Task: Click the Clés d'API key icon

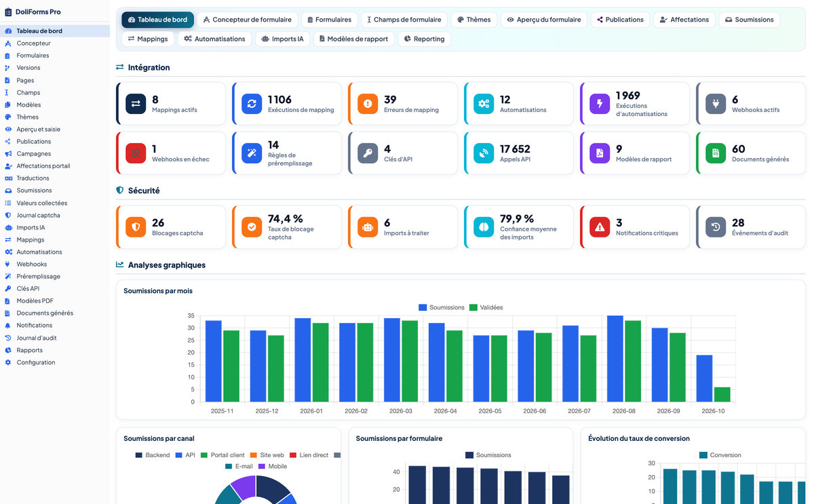Action: coord(368,153)
